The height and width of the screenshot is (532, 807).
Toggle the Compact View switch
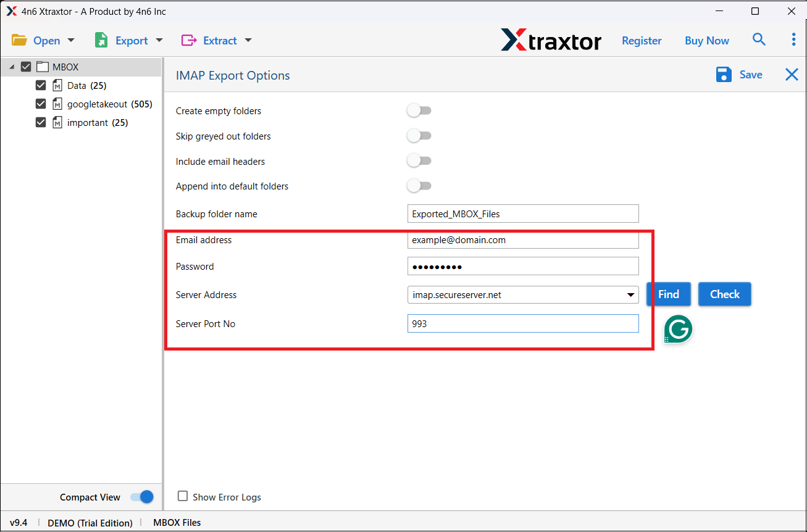tap(142, 497)
